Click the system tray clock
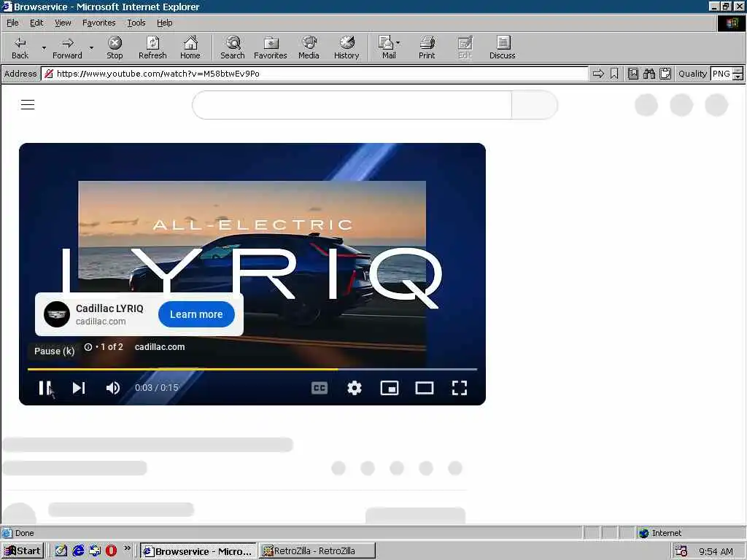747x560 pixels. (x=716, y=551)
